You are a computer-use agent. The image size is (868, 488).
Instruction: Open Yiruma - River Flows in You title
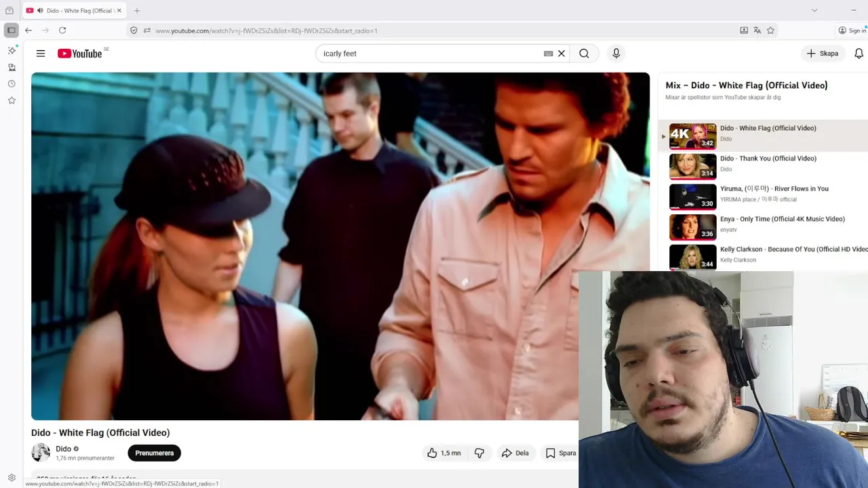tap(774, 188)
